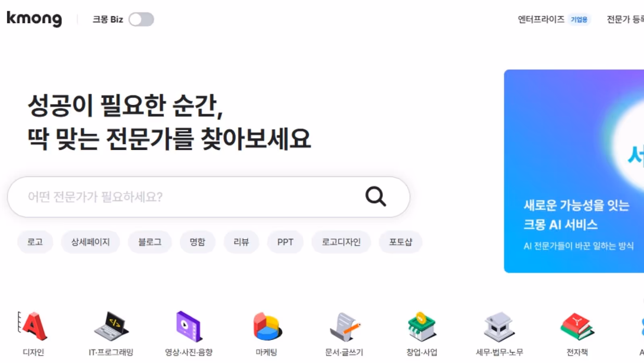This screenshot has width=644, height=363.
Task: Select the 세무·법무·노무 building icon
Action: pyautogui.click(x=499, y=326)
